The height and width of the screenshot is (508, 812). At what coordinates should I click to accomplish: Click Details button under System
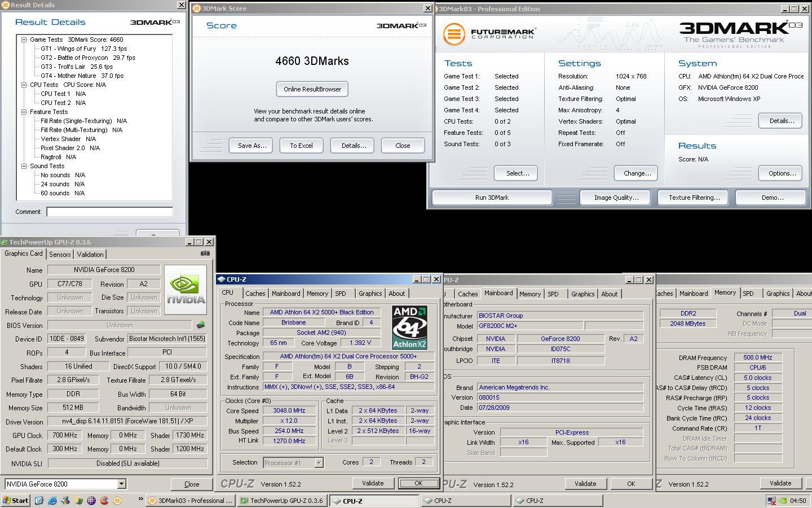(782, 121)
